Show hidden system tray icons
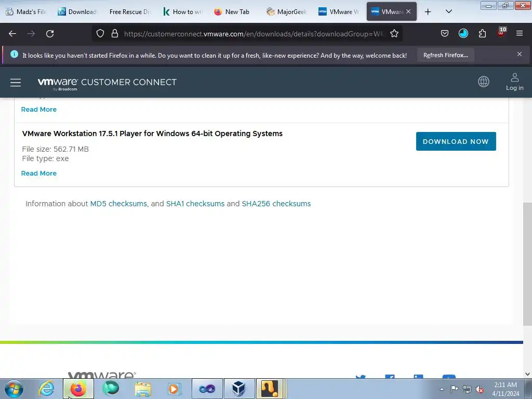The width and height of the screenshot is (532, 399). click(442, 389)
